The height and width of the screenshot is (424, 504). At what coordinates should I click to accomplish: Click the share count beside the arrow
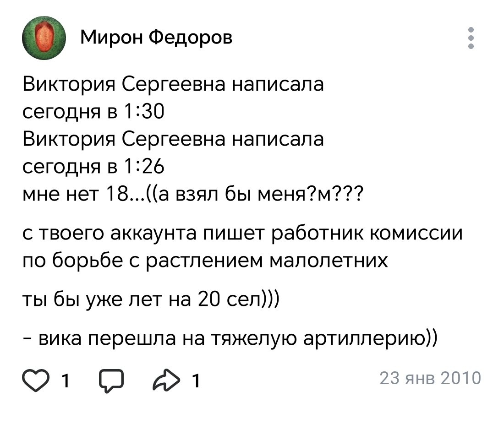click(196, 381)
